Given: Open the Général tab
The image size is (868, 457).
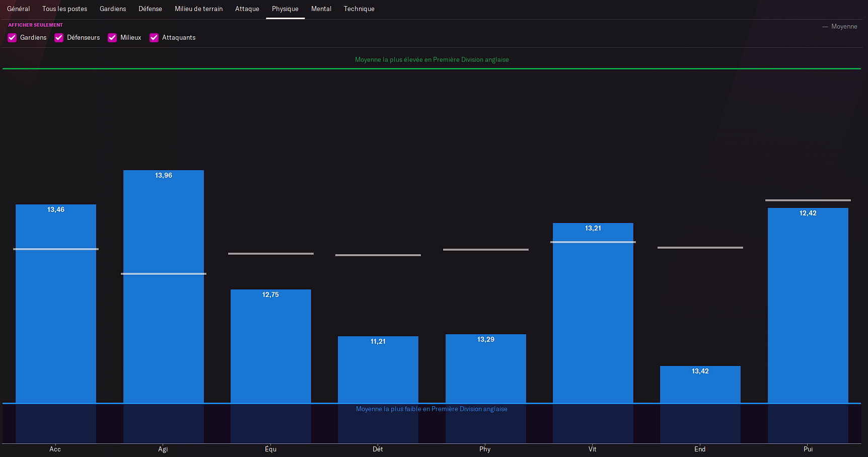Looking at the screenshot, I should (x=19, y=9).
